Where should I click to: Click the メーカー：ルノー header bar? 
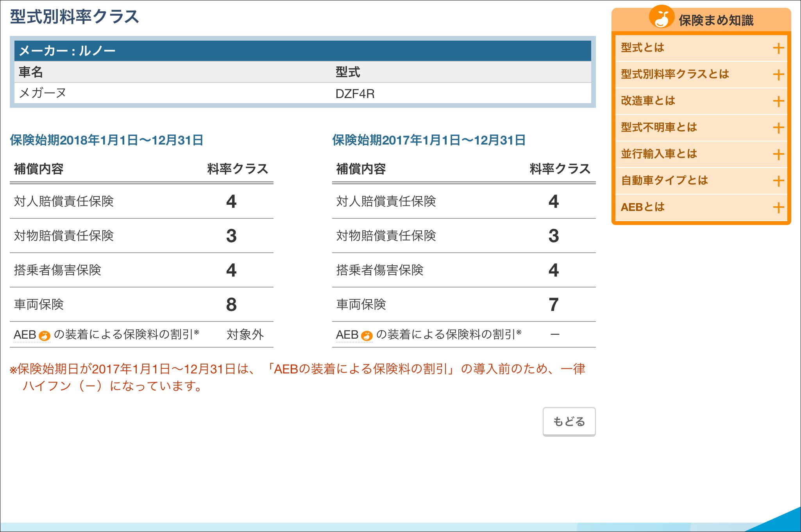pos(302,51)
